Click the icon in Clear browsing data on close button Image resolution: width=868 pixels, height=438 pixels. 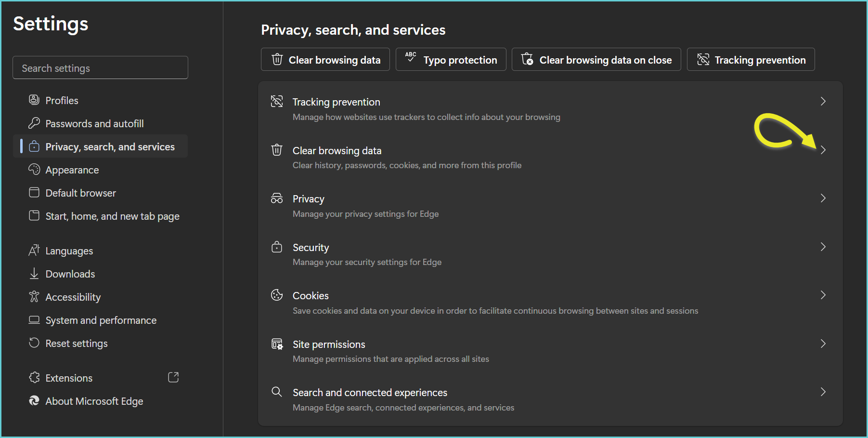[x=527, y=59]
